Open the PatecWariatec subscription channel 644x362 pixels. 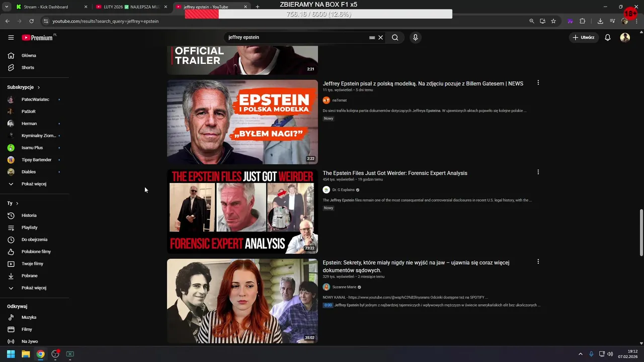[x=34, y=100]
